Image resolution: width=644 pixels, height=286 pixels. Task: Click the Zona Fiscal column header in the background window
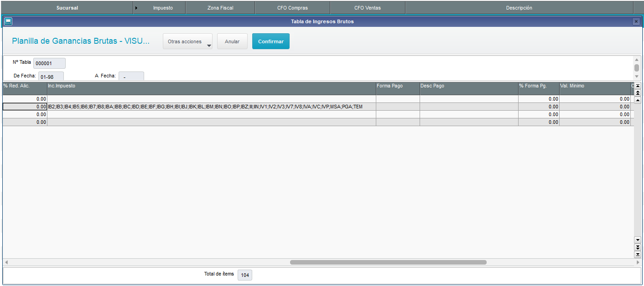click(220, 8)
